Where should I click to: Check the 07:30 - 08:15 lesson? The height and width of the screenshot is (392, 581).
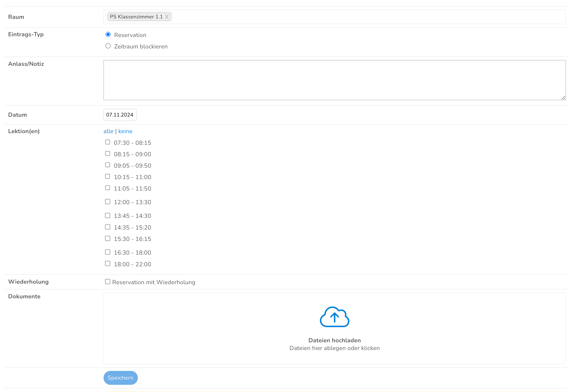(108, 142)
